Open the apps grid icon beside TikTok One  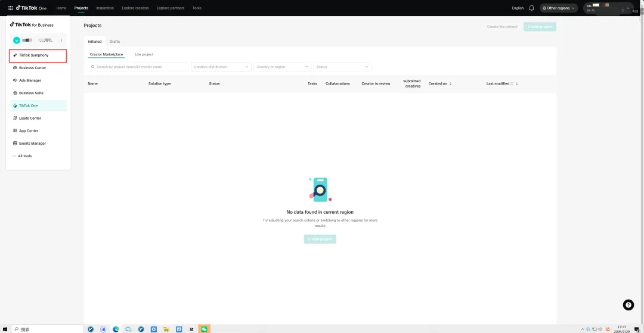(x=10, y=8)
